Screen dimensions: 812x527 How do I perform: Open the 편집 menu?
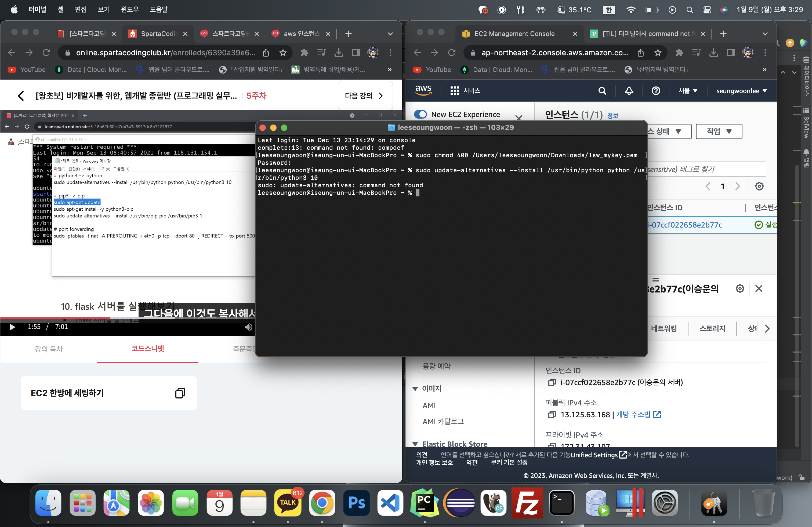(81, 10)
